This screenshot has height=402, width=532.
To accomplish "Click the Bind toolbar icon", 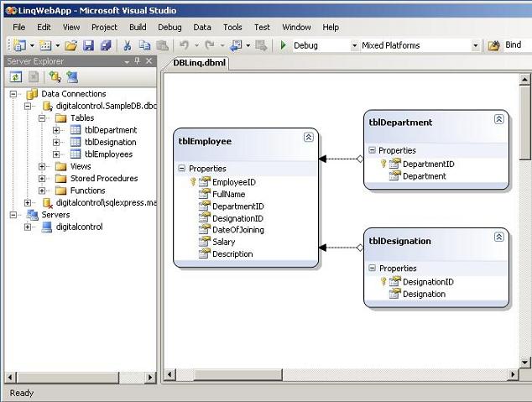I will coord(494,45).
